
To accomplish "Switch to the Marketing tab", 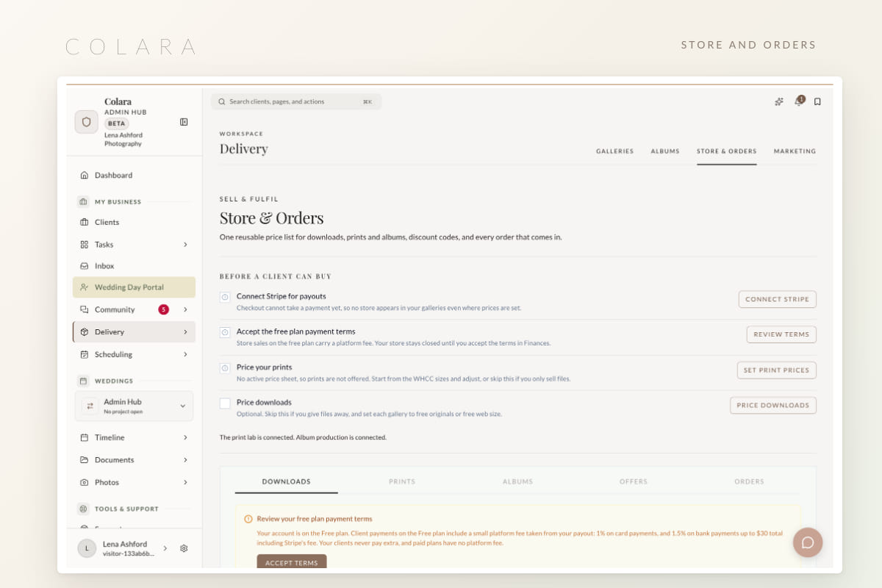I will (795, 151).
